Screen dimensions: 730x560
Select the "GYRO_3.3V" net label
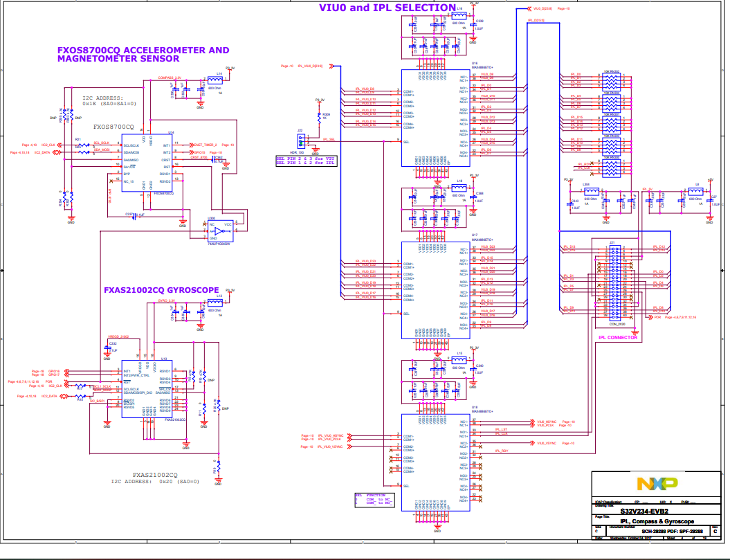[x=166, y=301]
